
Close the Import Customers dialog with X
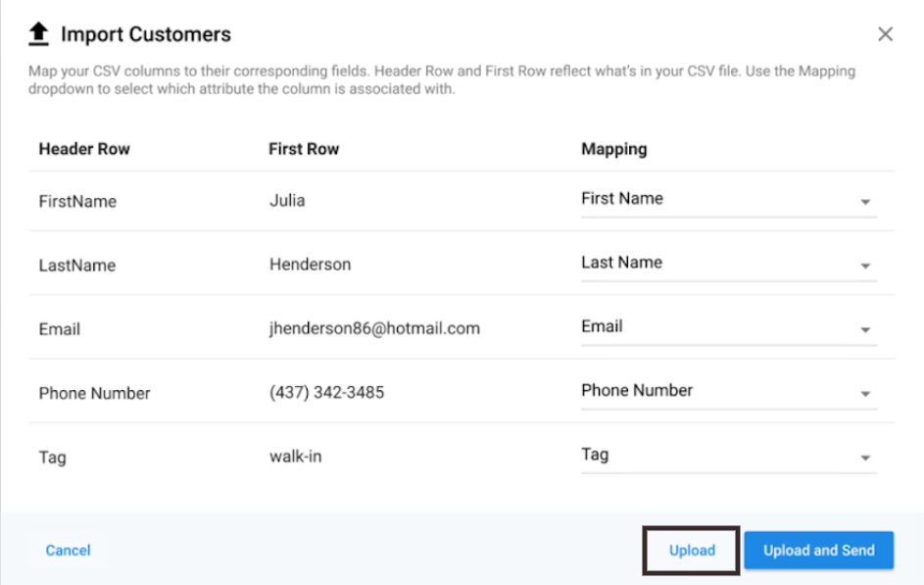click(885, 34)
